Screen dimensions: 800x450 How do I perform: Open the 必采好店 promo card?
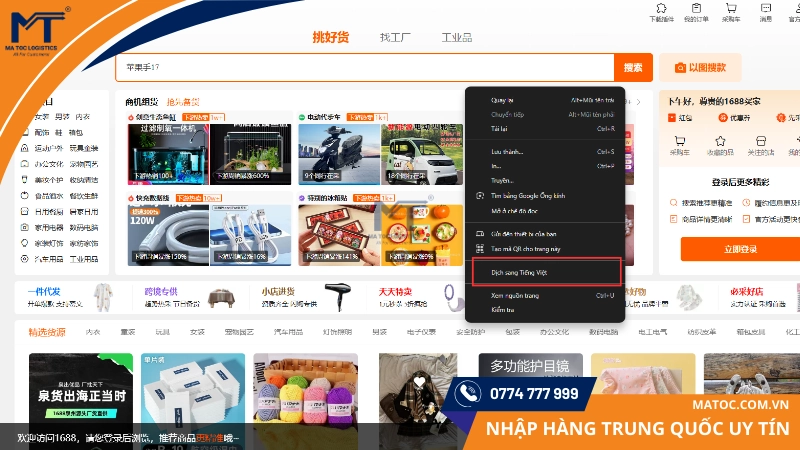[x=763, y=297]
